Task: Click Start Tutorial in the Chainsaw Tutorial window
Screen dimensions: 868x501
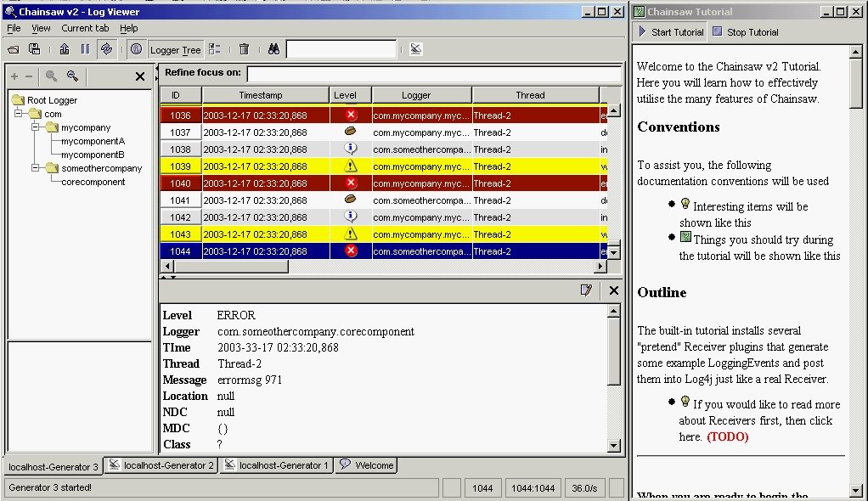Action: 671,32
